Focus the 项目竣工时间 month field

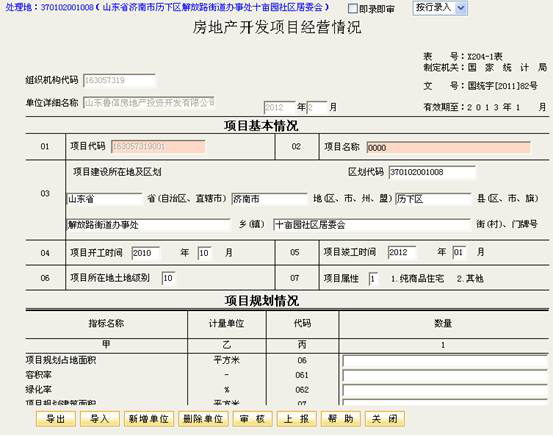(459, 252)
